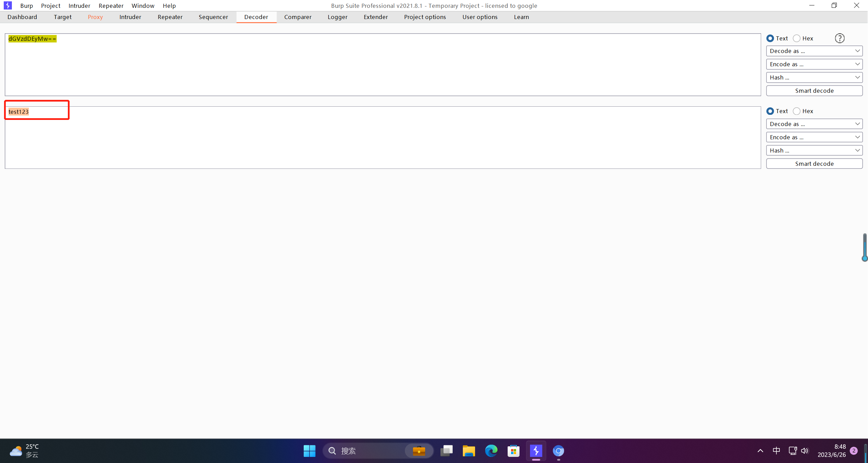
Task: Switch to the Comparer tab
Action: pyautogui.click(x=298, y=17)
